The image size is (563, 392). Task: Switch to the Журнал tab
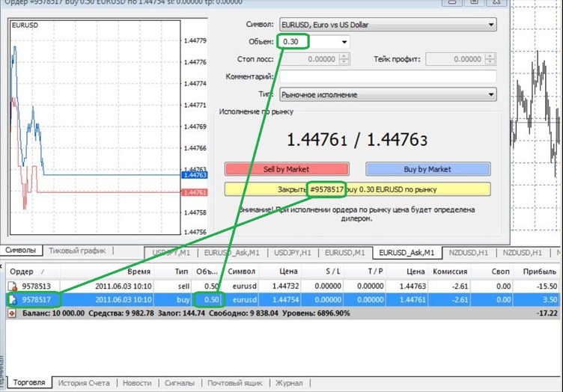click(x=289, y=383)
